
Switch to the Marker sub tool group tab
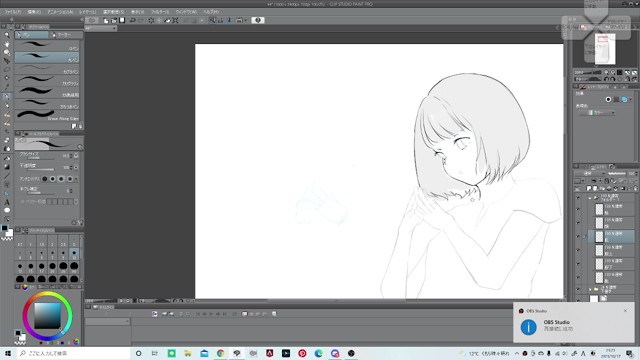coord(66,35)
